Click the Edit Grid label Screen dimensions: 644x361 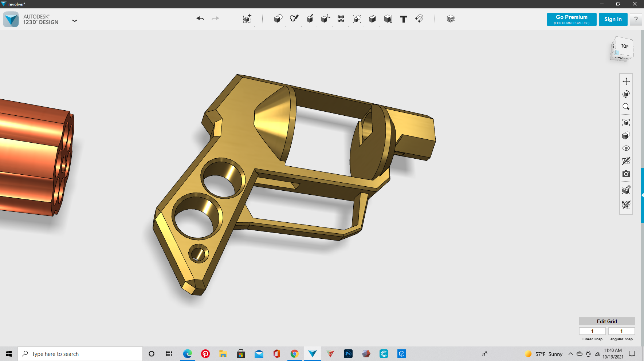(606, 321)
